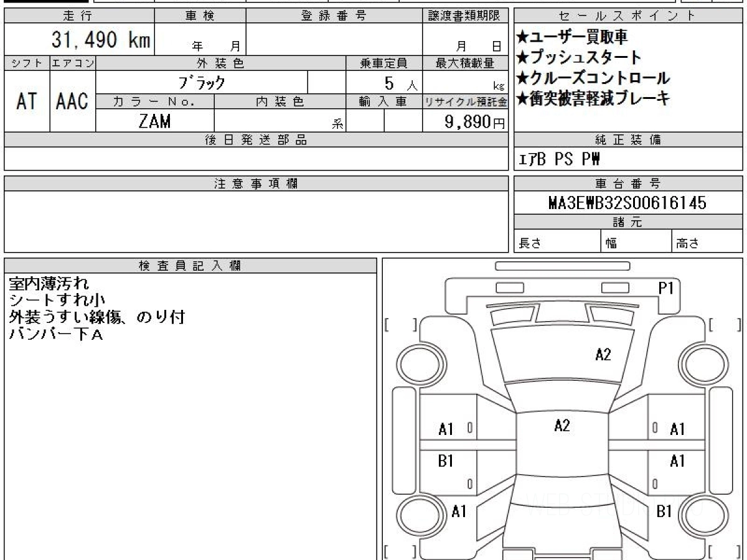Click the P1 mark on the car diagram
Image resolution: width=747 pixels, height=560 pixels.
(667, 287)
